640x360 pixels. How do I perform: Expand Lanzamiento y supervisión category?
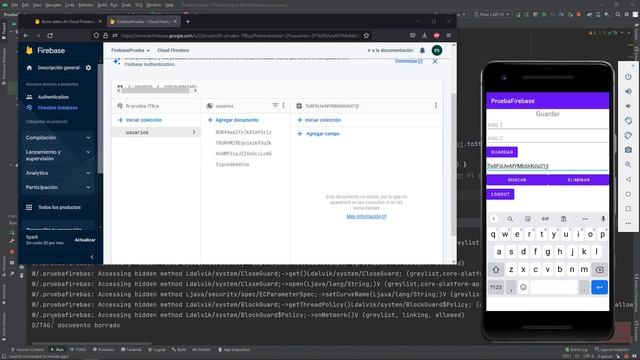point(58,155)
